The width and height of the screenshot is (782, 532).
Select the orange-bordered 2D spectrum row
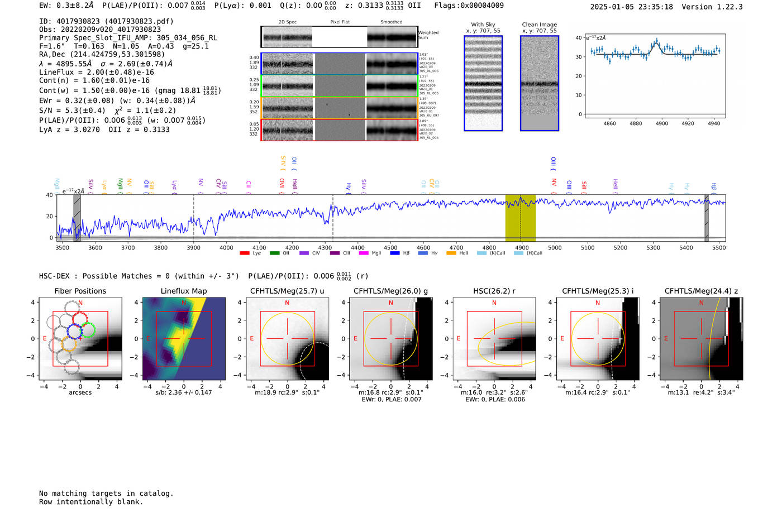tap(340, 108)
